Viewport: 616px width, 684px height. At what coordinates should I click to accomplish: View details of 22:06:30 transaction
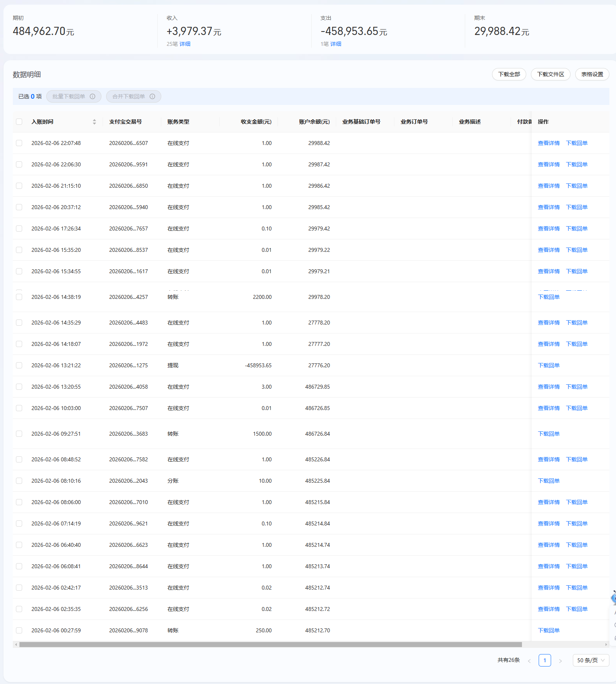click(x=548, y=164)
